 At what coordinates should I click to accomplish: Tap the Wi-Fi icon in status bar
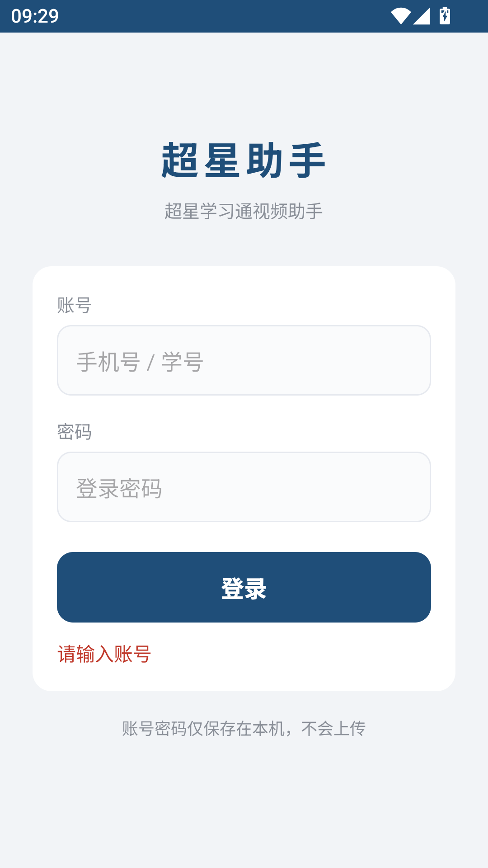tap(401, 16)
